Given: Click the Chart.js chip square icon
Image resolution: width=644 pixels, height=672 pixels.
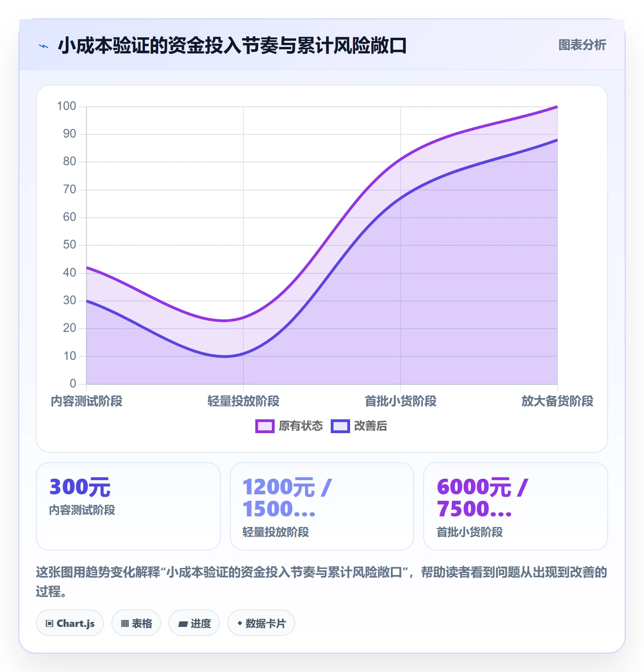Looking at the screenshot, I should 50,624.
